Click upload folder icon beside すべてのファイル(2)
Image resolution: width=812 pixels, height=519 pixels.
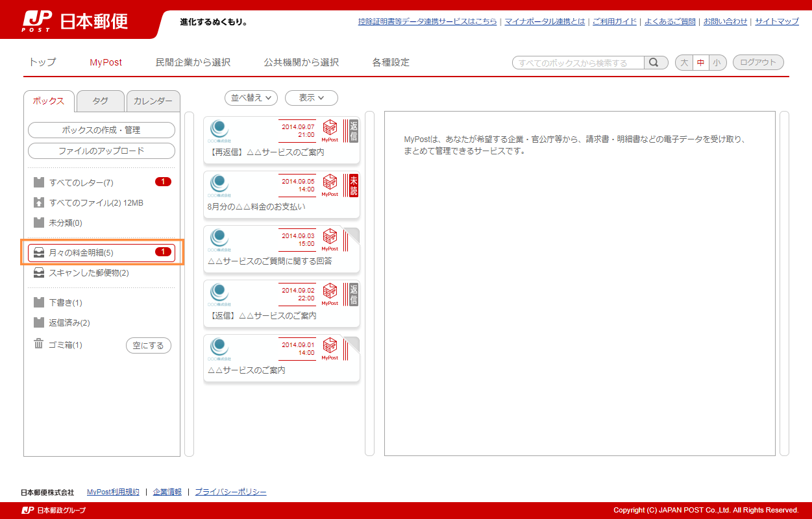pos(39,202)
